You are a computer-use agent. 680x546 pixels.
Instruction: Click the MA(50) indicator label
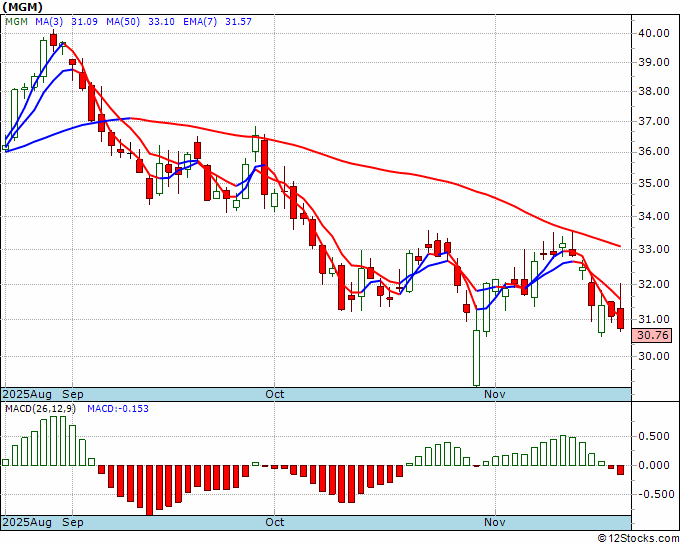coord(123,22)
